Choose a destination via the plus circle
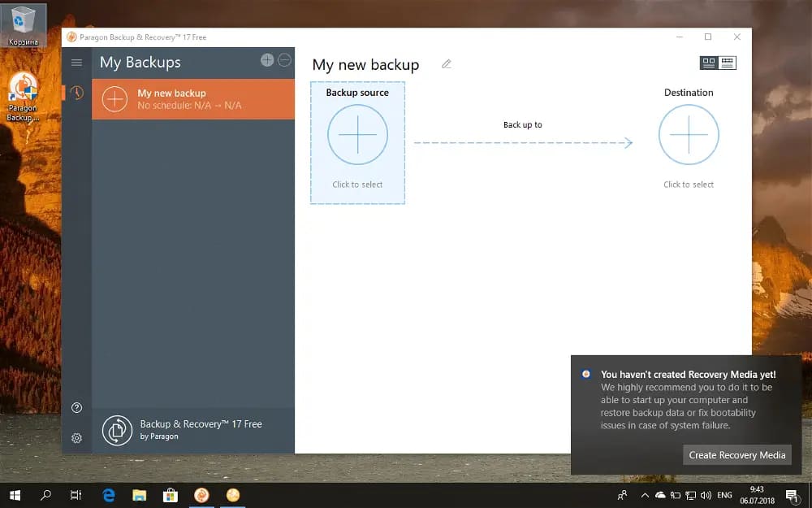812x508 pixels. (x=689, y=134)
